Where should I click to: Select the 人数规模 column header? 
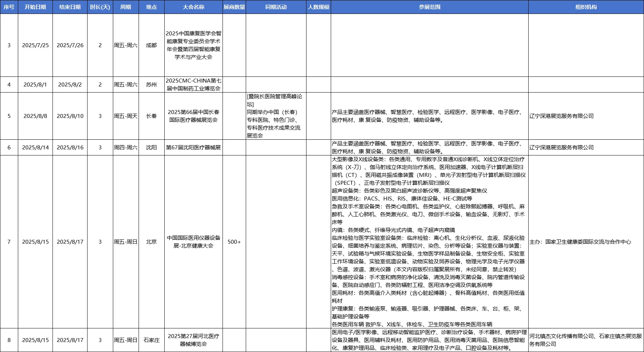point(319,7)
